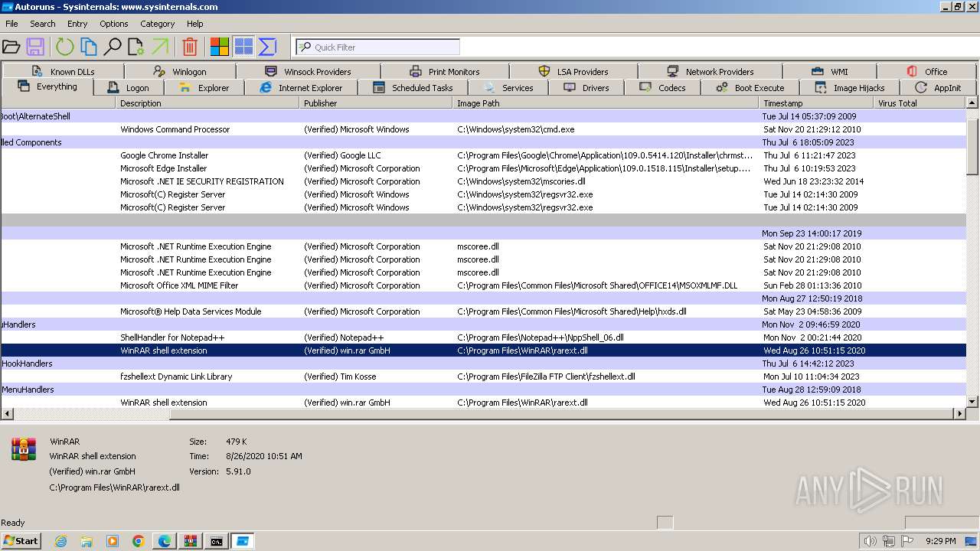Select the Microsoft Help Data Services Module row
This screenshot has height=551, width=980.
(484, 311)
